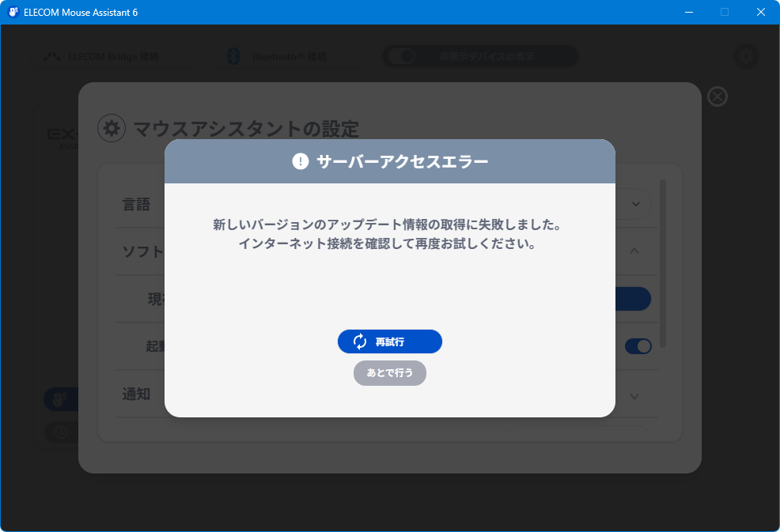Click the 言語 setting label
This screenshot has height=532, width=780.
point(136,205)
